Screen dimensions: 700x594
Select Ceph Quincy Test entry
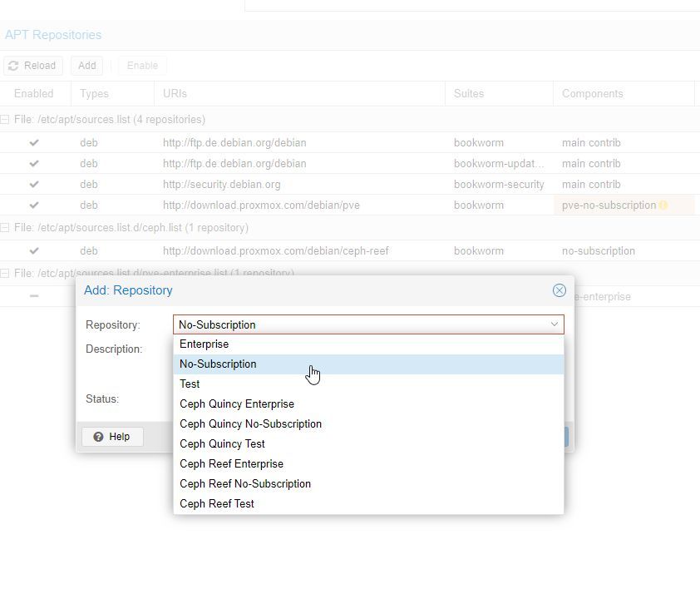pyautogui.click(x=368, y=444)
